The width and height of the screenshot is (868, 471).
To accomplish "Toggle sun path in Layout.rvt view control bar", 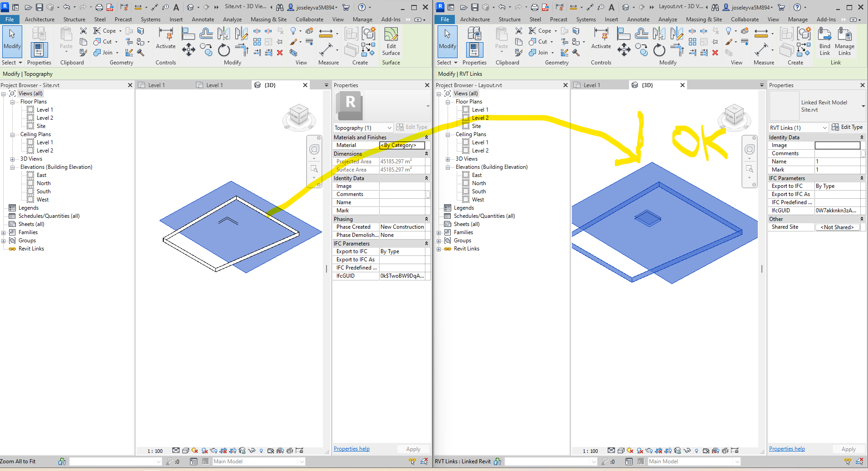I will click(x=630, y=451).
